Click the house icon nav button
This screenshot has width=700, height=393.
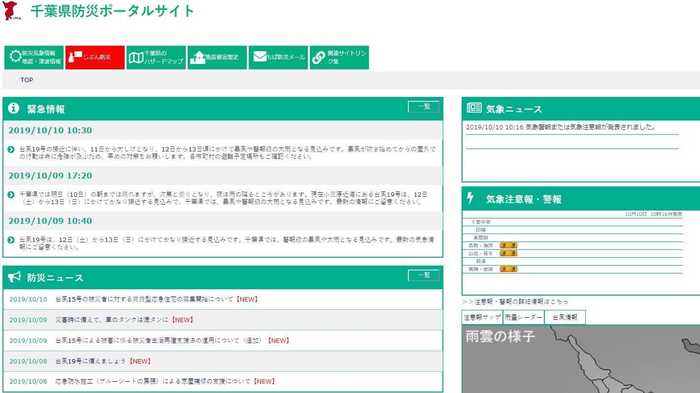[217, 57]
